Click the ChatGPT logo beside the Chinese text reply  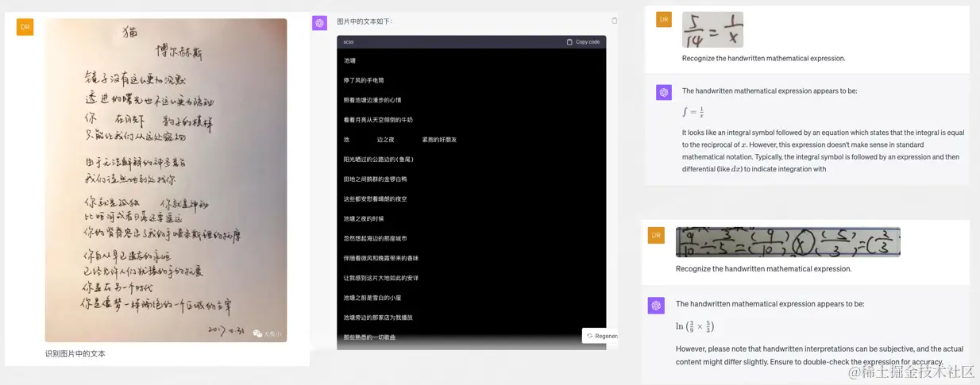(320, 23)
